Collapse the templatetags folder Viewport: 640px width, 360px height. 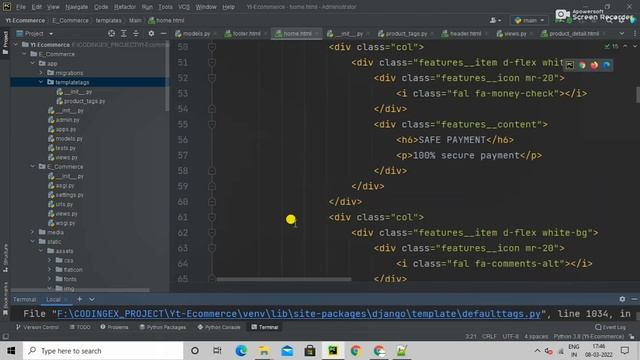pos(41,82)
